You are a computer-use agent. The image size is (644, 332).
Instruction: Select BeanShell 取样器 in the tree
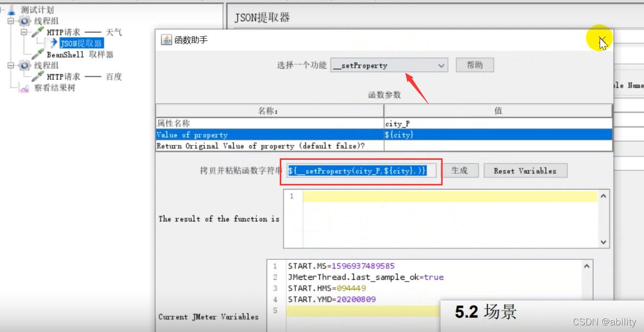(80, 54)
